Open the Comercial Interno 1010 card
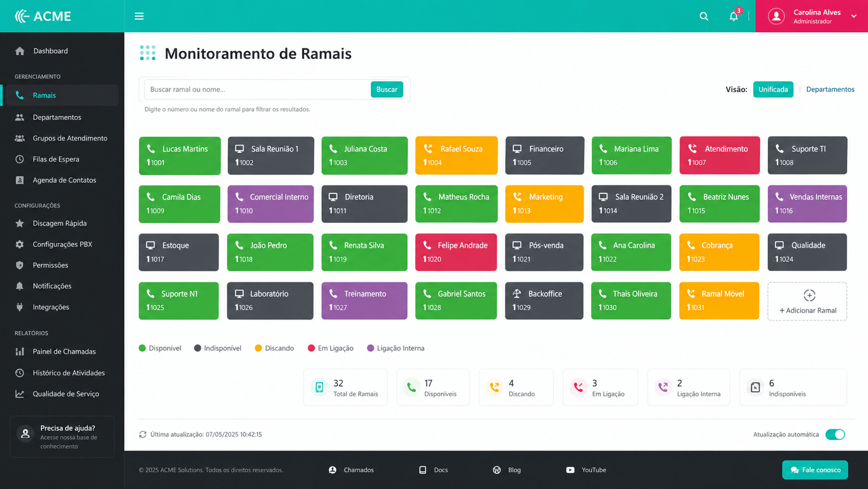This screenshot has height=489, width=868. pos(270,204)
